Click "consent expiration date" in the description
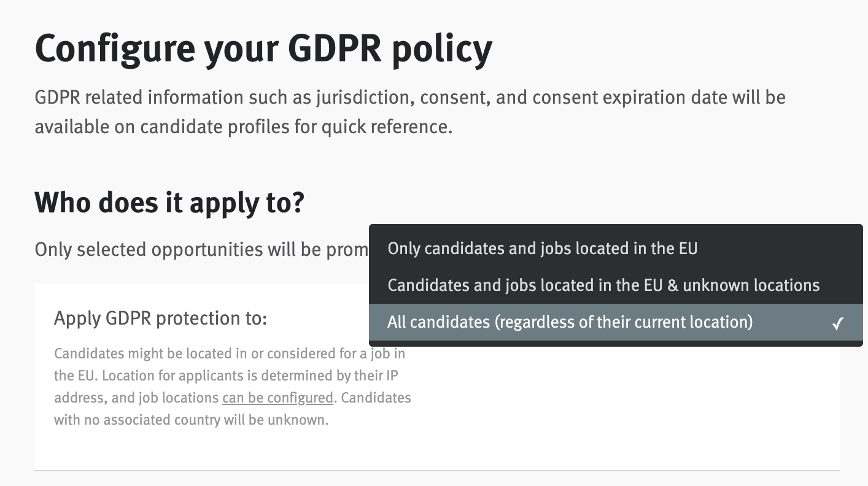The height and width of the screenshot is (486, 868). pyautogui.click(x=632, y=98)
